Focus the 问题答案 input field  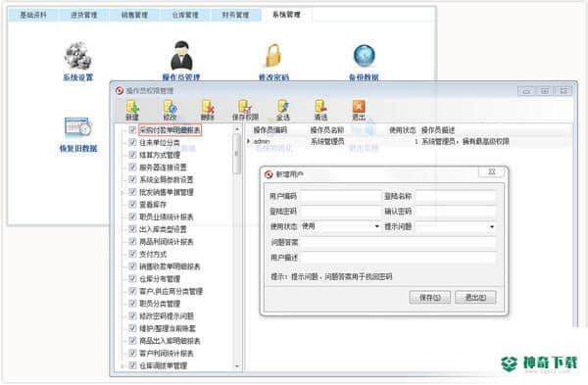(398, 243)
